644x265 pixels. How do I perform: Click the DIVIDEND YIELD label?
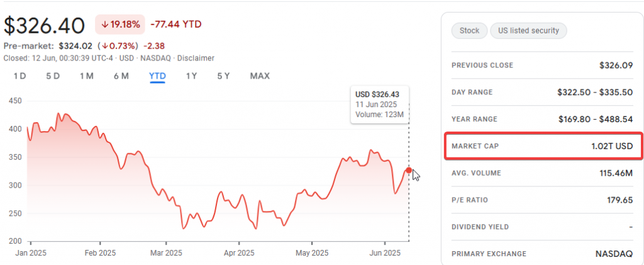tap(480, 227)
